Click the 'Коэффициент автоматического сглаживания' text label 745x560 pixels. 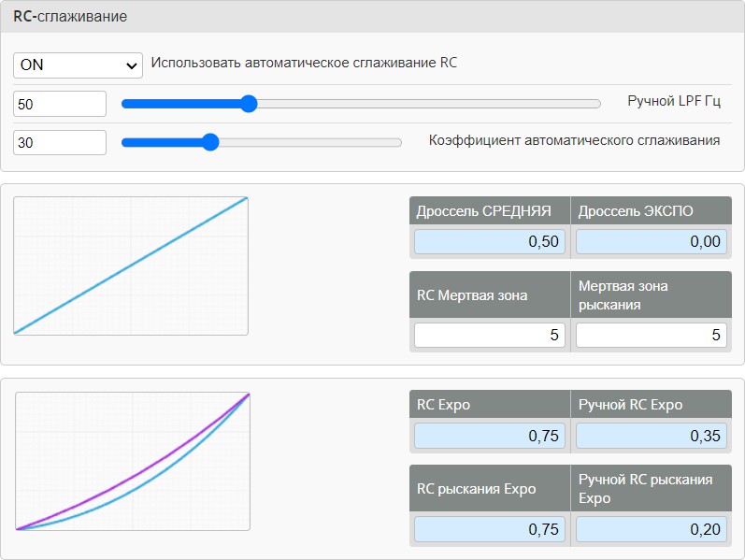(x=574, y=140)
